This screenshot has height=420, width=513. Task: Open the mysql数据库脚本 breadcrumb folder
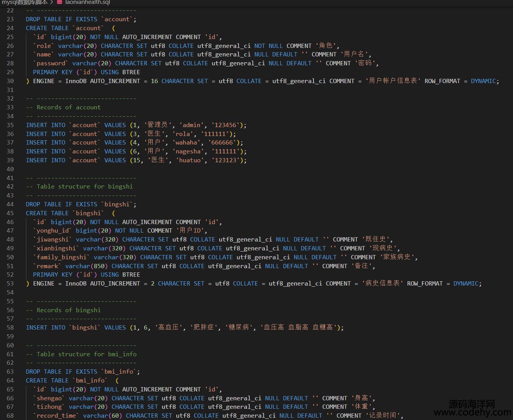pyautogui.click(x=24, y=2)
